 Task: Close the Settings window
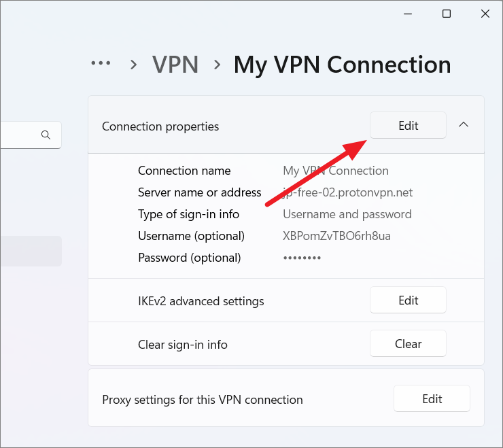point(485,14)
